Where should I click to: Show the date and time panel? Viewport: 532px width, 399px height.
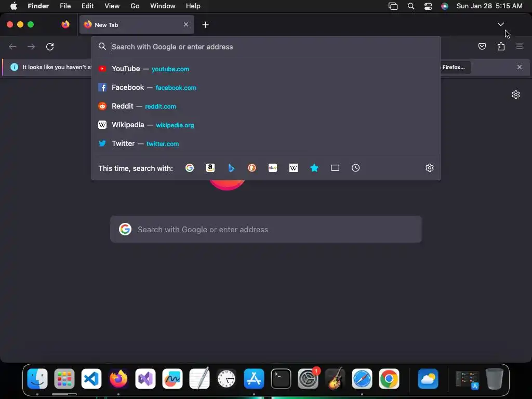click(x=489, y=6)
